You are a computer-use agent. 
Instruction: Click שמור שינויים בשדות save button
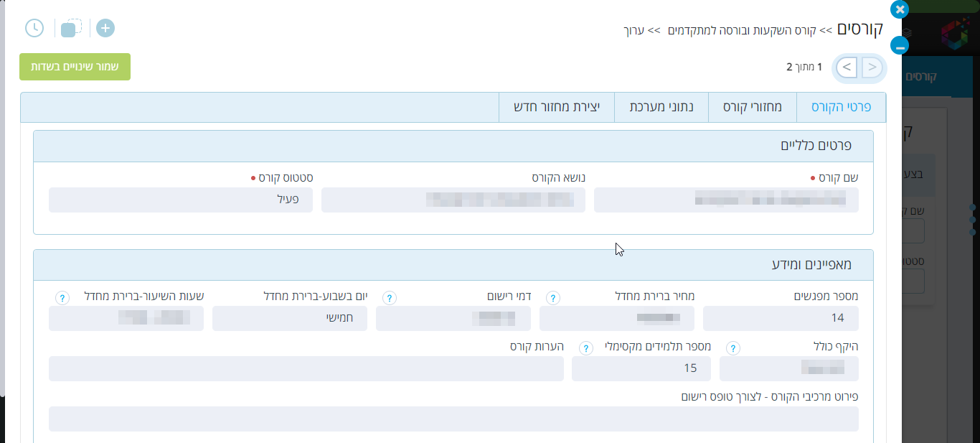75,66
